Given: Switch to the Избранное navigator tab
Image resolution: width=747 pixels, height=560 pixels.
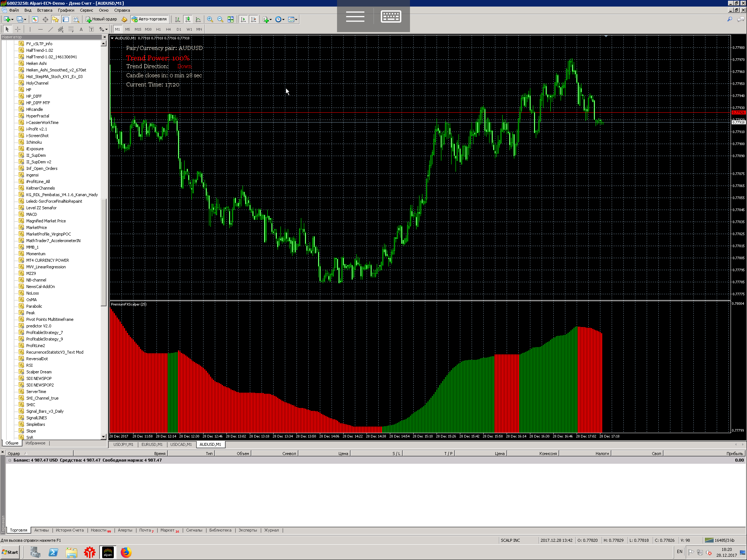Looking at the screenshot, I should pyautogui.click(x=35, y=443).
